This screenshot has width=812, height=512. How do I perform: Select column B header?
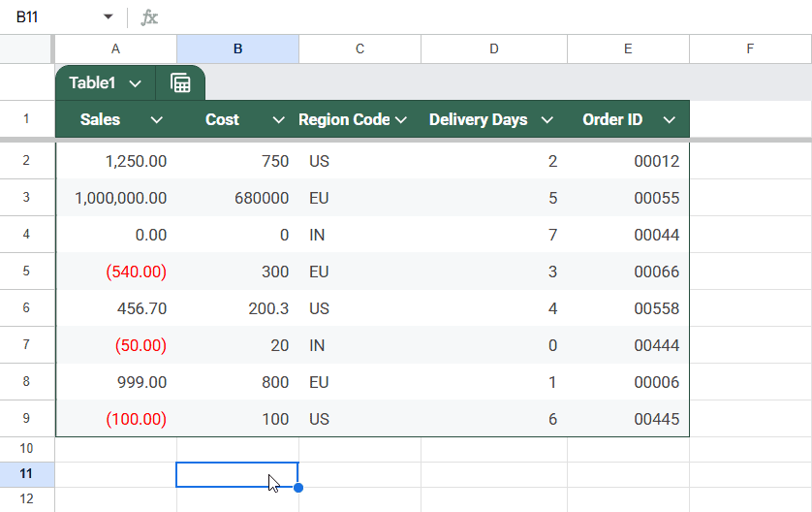(237, 49)
